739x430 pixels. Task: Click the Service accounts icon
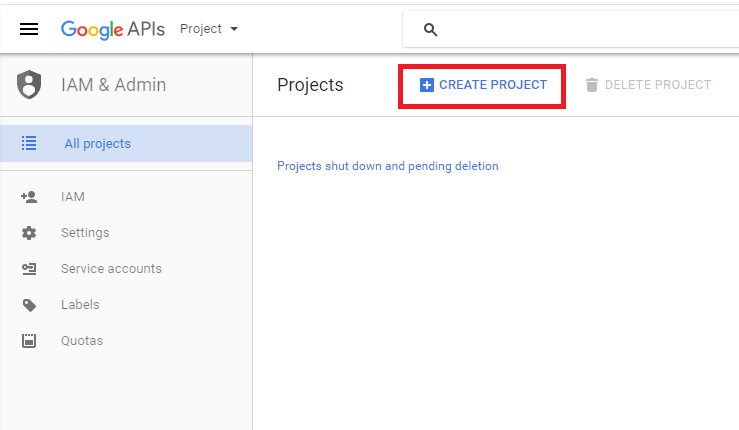click(x=29, y=269)
